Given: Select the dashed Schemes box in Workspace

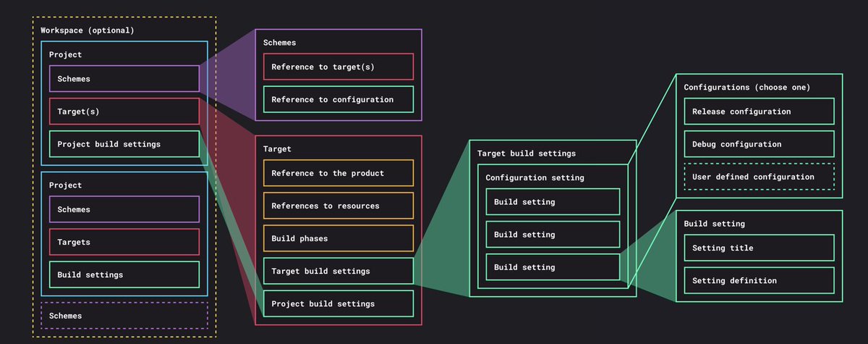Looking at the screenshot, I should pyautogui.click(x=124, y=316).
